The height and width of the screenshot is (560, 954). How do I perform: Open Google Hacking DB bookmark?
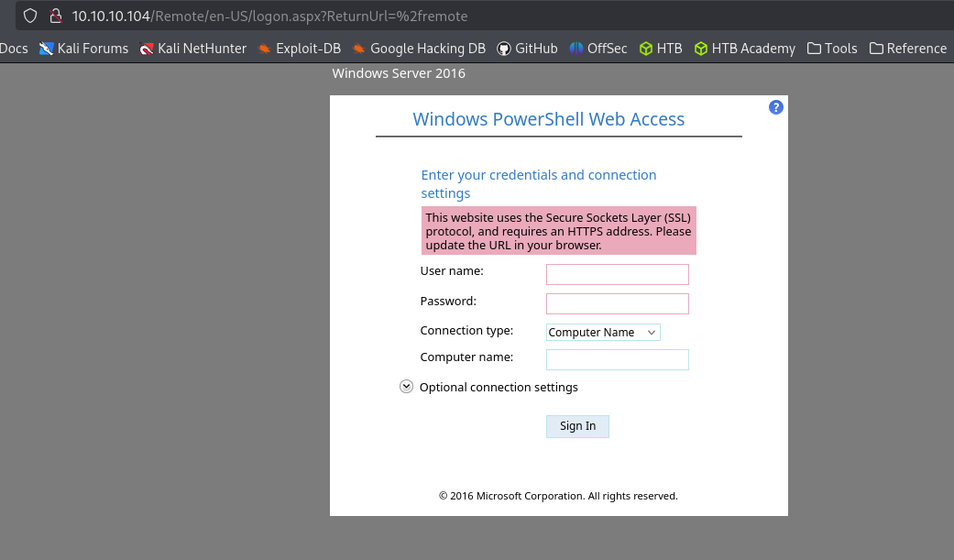coord(419,48)
